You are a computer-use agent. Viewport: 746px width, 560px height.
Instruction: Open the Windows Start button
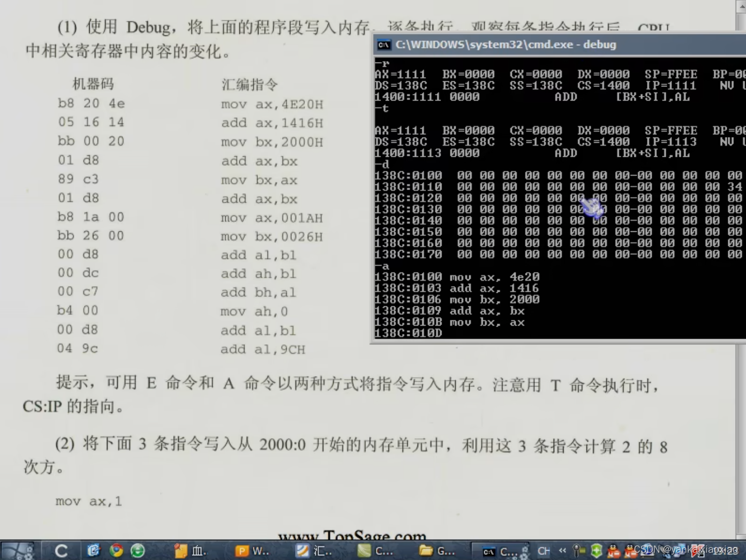(18, 551)
